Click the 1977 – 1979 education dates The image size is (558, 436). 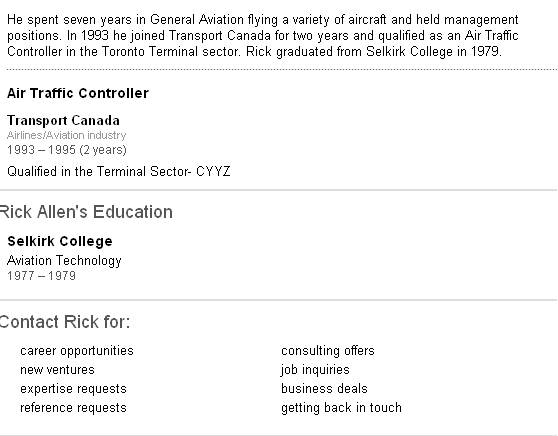coord(41,276)
